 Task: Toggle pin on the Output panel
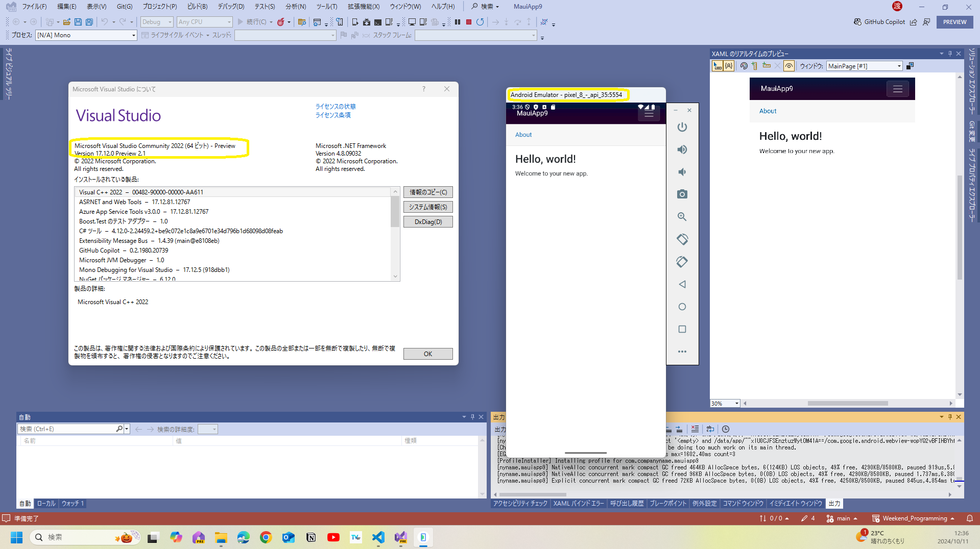(950, 417)
